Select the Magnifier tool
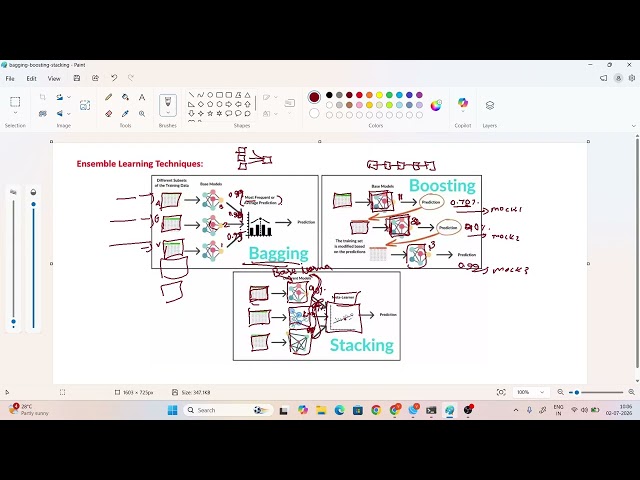The width and height of the screenshot is (640, 480). [x=142, y=113]
